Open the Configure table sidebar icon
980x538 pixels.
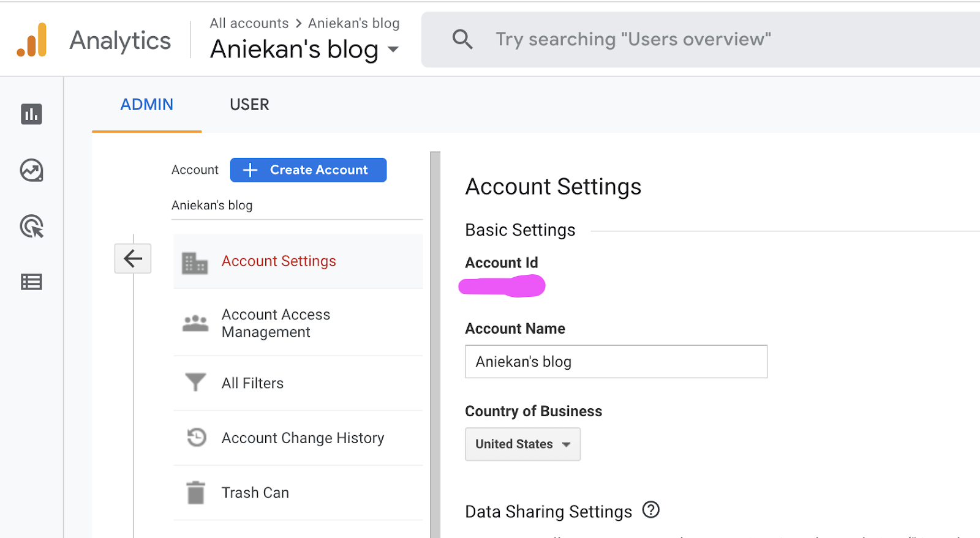31,282
